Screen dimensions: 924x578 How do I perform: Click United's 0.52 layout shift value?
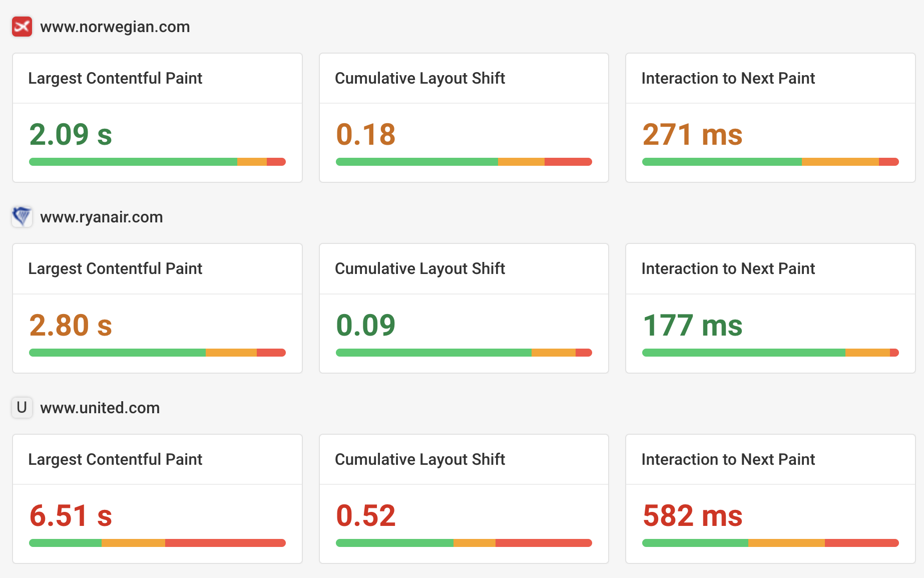[x=365, y=515]
